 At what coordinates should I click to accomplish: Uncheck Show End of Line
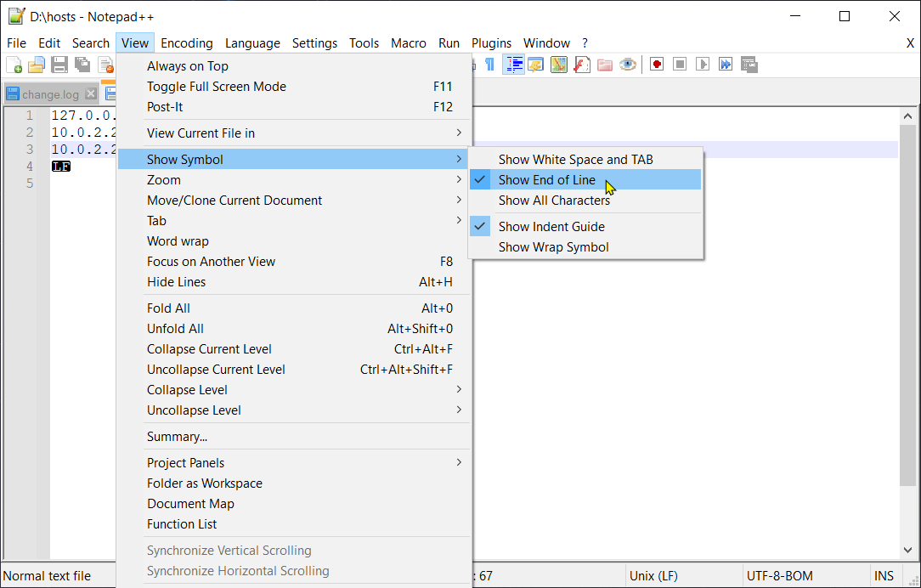[585, 180]
